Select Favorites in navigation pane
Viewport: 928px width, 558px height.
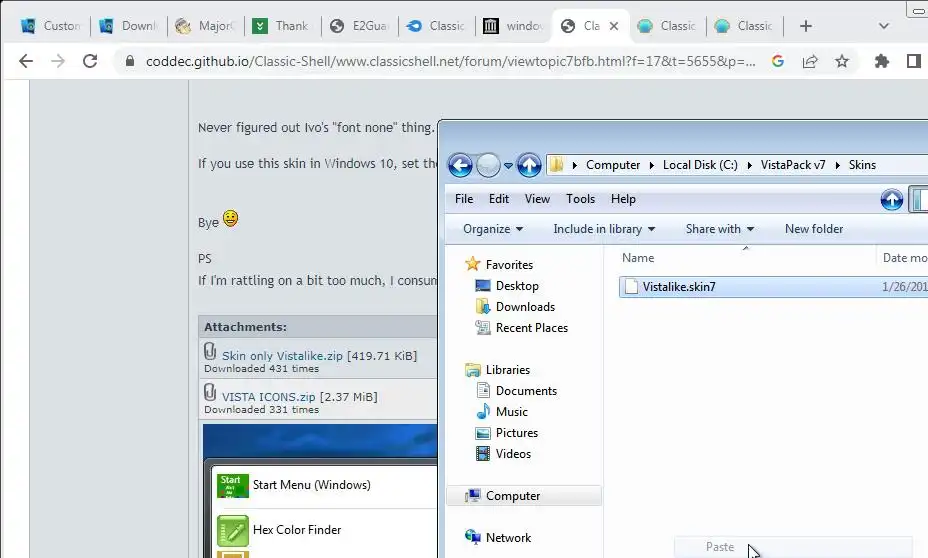pyautogui.click(x=509, y=265)
